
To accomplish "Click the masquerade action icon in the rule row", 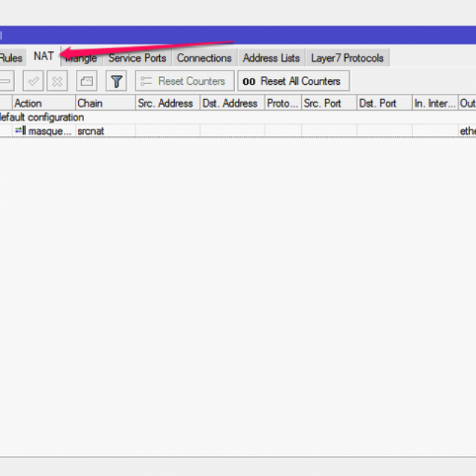I will [x=19, y=131].
